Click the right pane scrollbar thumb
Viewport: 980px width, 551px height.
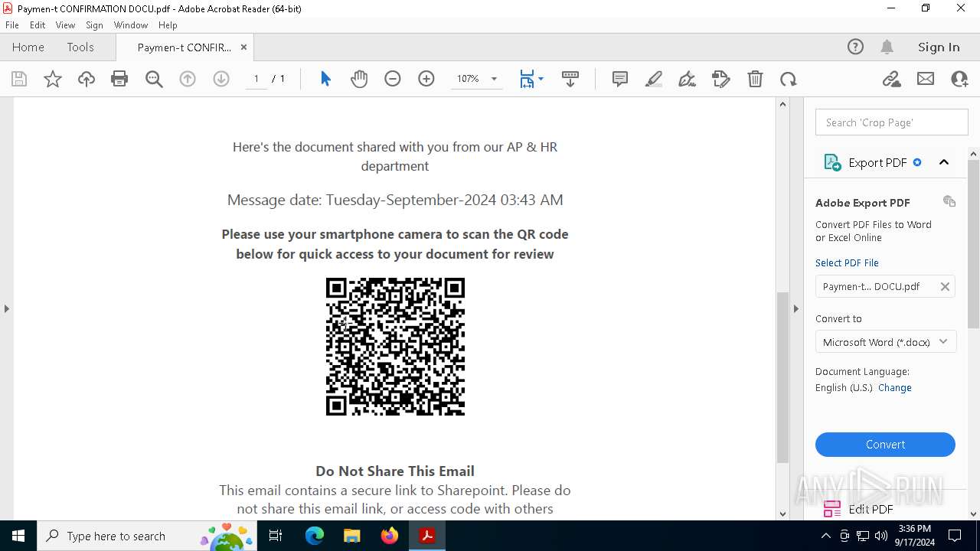click(973, 245)
